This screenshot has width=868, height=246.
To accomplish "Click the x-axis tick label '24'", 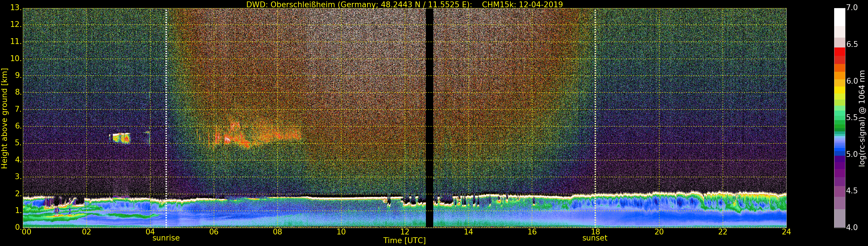I will click(x=786, y=232).
